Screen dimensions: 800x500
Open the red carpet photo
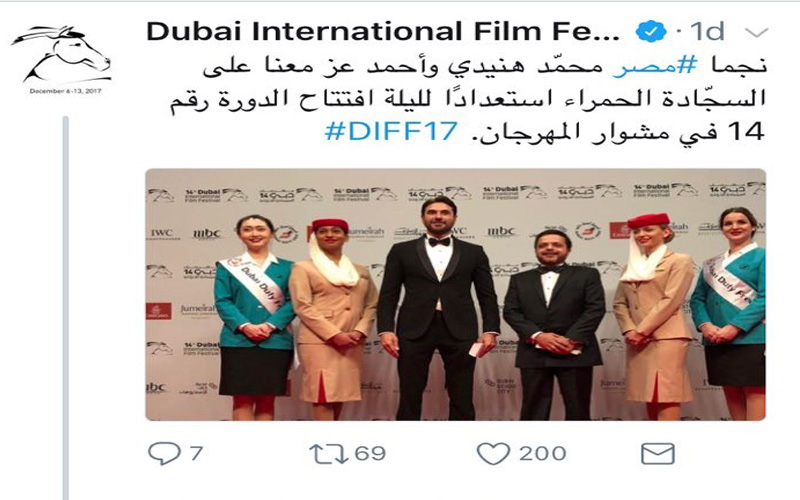456,294
